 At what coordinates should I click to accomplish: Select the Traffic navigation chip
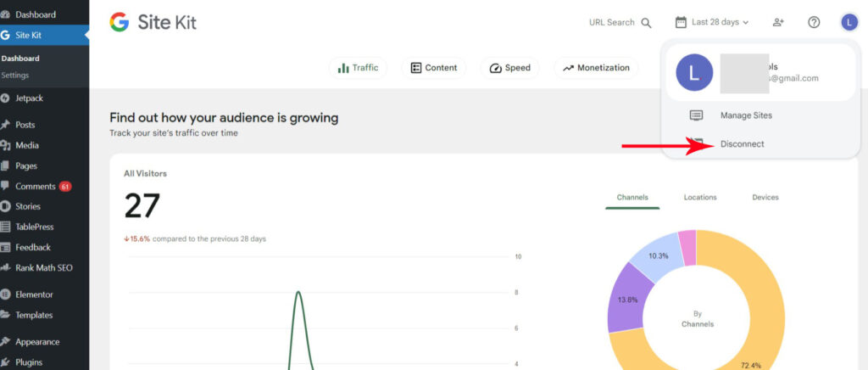(359, 68)
